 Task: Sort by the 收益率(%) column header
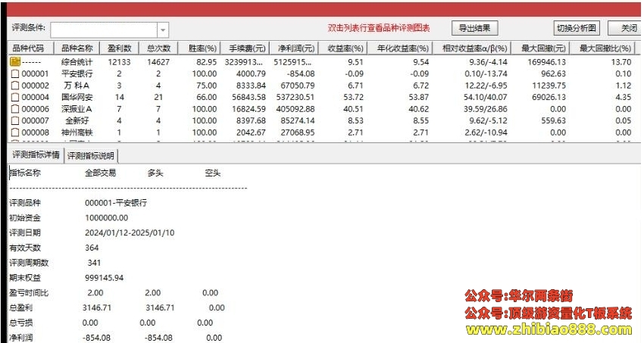pos(345,48)
